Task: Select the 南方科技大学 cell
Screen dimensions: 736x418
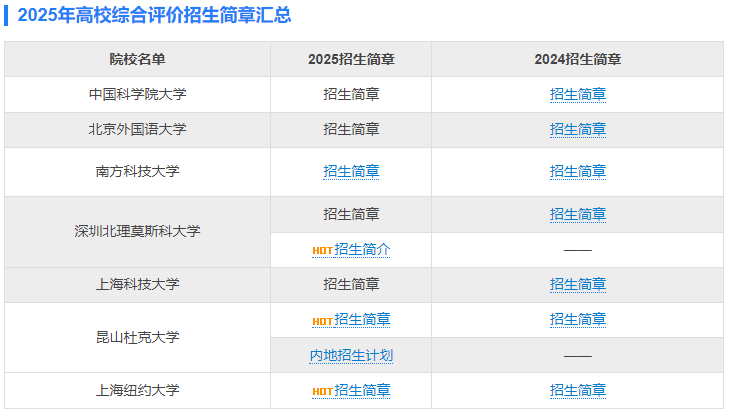Action: [x=138, y=172]
